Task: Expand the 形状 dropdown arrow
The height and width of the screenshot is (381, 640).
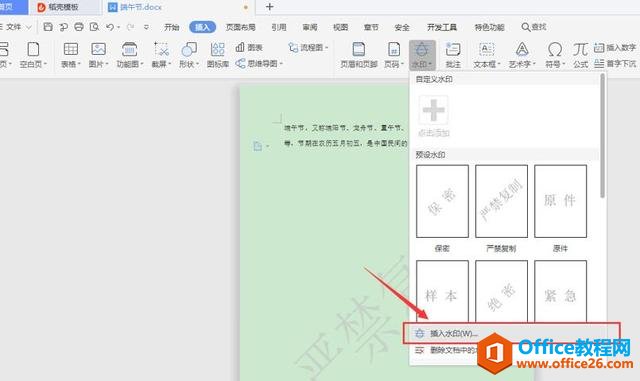Action: 198,64
